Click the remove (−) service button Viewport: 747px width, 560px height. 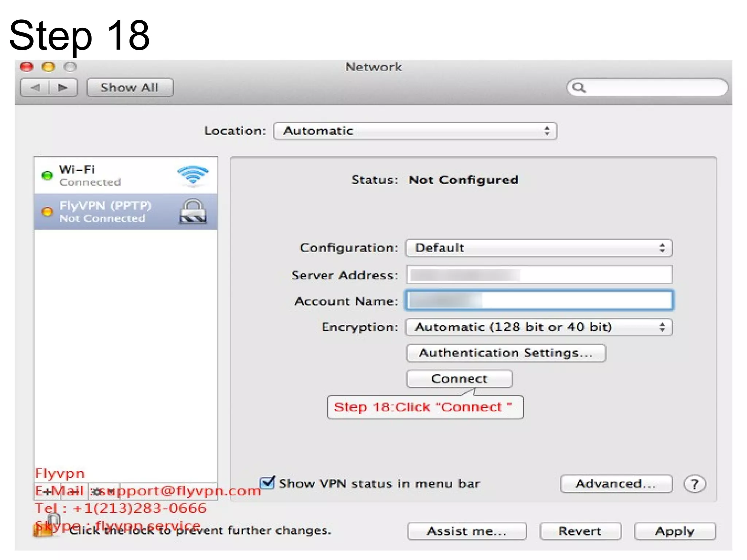75,491
